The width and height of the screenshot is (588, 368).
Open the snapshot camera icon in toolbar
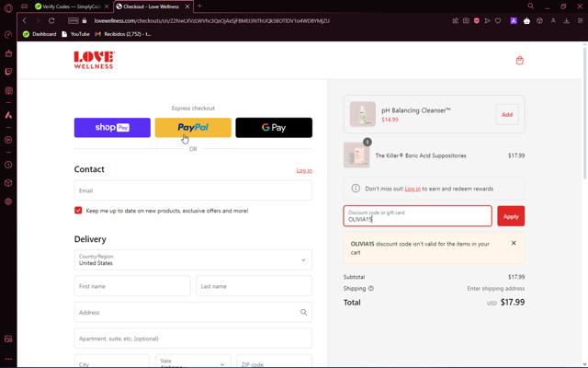(x=466, y=20)
